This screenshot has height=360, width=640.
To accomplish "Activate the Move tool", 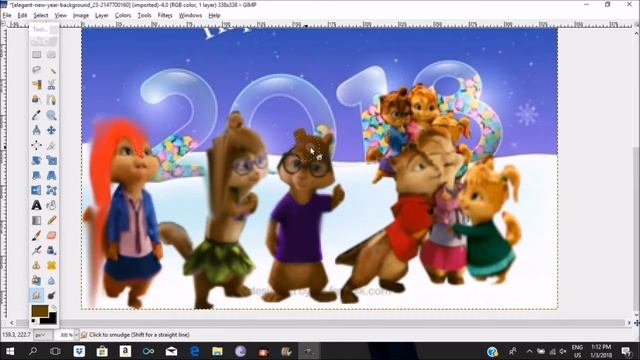I will pyautogui.click(x=51, y=130).
